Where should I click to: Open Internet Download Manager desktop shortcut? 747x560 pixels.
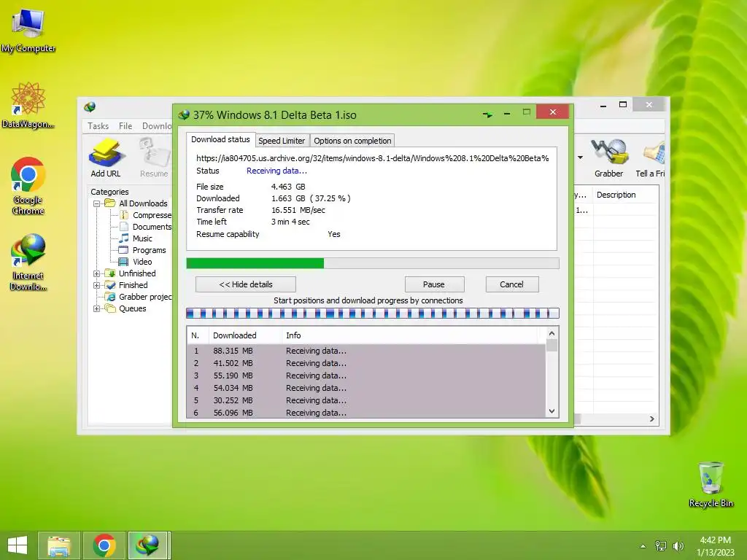coord(28,262)
